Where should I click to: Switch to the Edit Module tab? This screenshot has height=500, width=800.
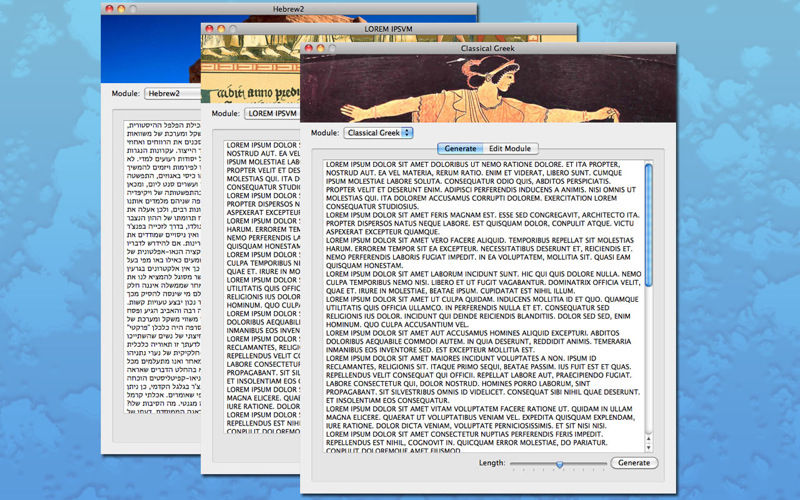[x=510, y=148]
